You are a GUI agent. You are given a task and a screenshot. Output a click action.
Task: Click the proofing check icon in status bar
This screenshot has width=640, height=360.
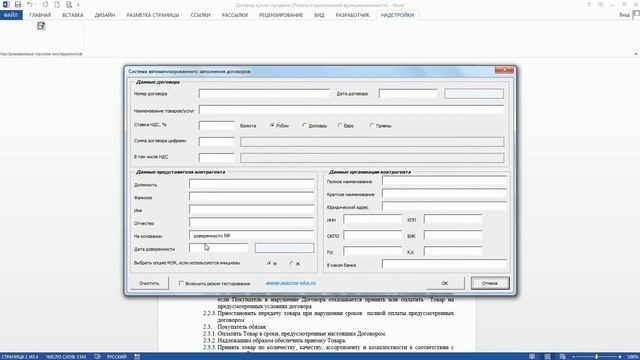97,356
